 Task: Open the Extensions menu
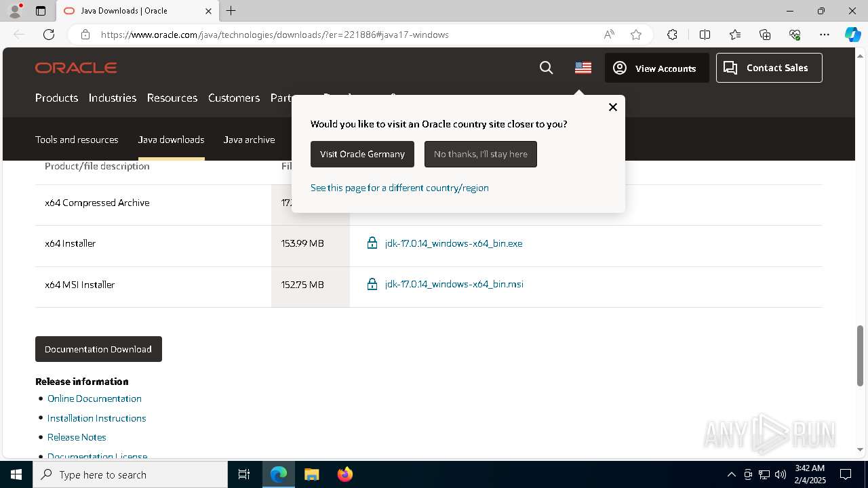click(672, 35)
